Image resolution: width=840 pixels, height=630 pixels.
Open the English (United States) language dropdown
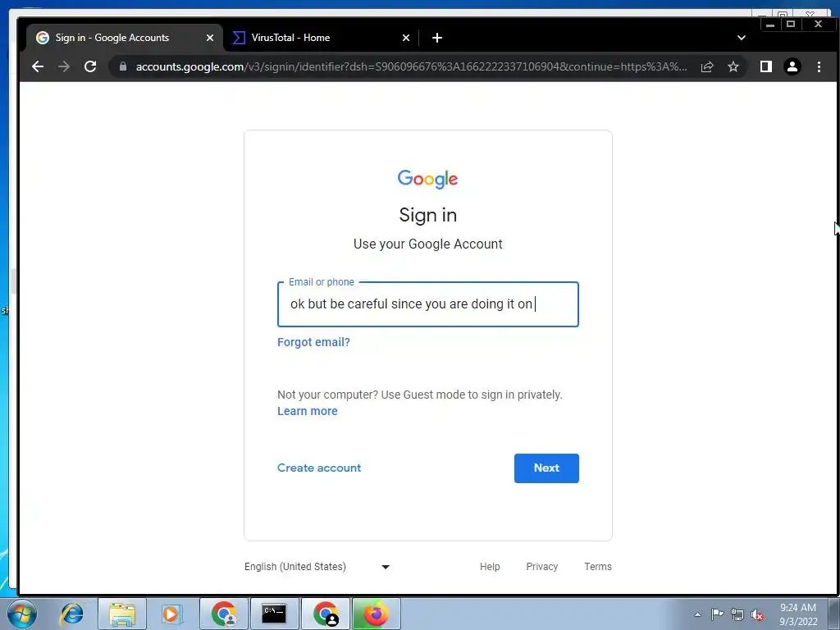(x=317, y=567)
